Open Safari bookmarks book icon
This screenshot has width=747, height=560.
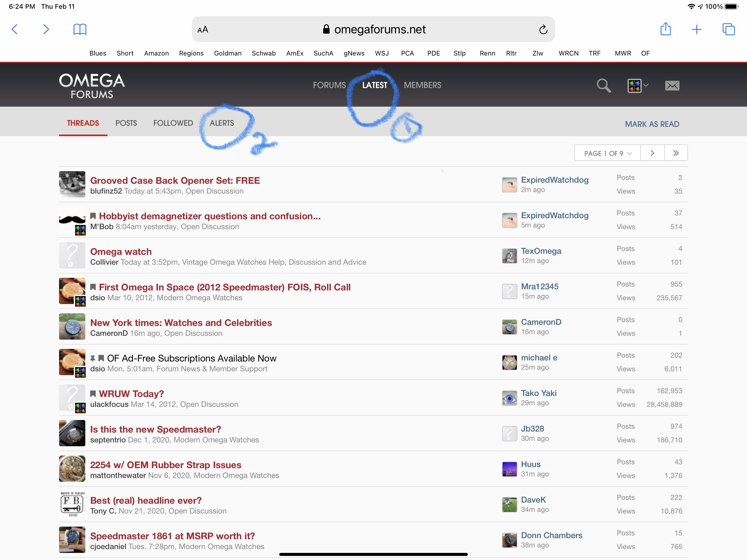80,29
